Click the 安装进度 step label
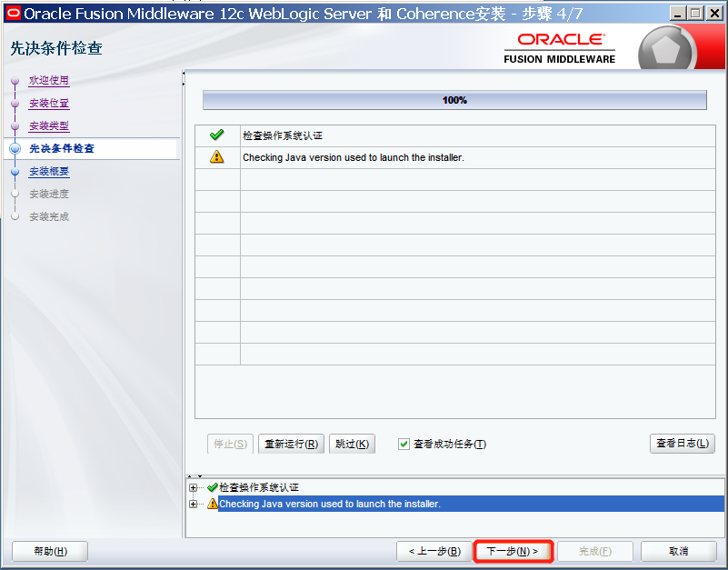The height and width of the screenshot is (570, 728). pyautogui.click(x=49, y=194)
